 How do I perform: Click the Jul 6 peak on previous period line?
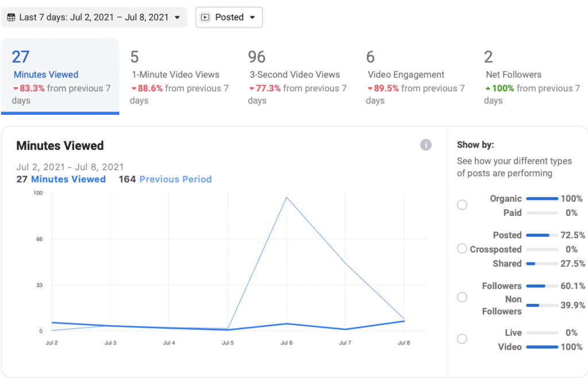[x=286, y=198]
